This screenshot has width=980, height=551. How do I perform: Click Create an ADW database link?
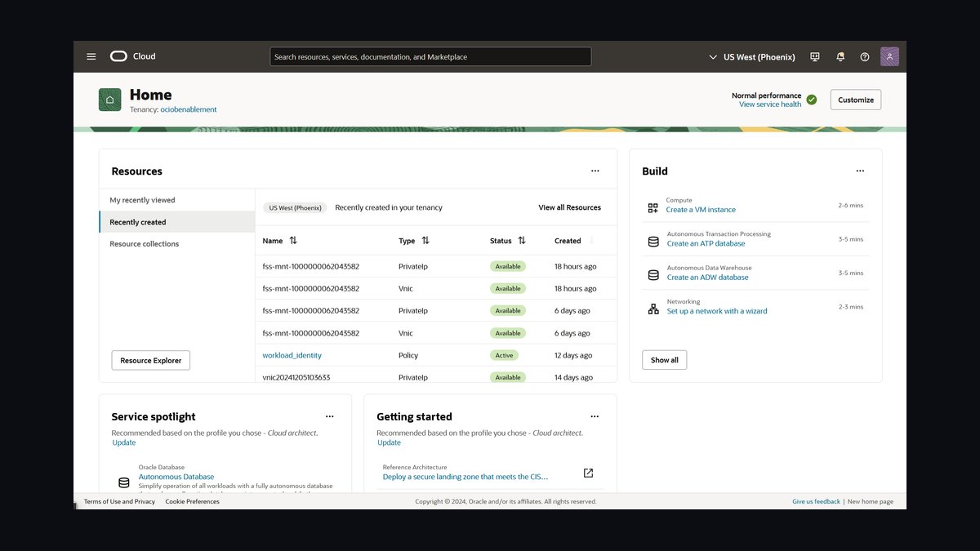tap(707, 278)
